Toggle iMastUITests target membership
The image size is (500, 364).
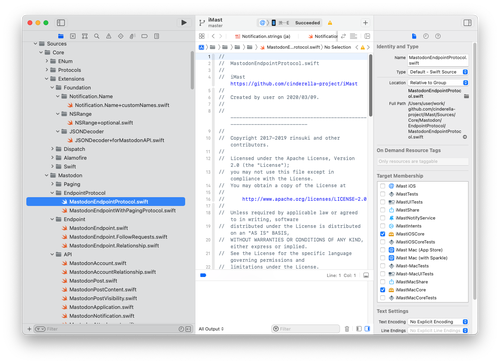tap(382, 202)
